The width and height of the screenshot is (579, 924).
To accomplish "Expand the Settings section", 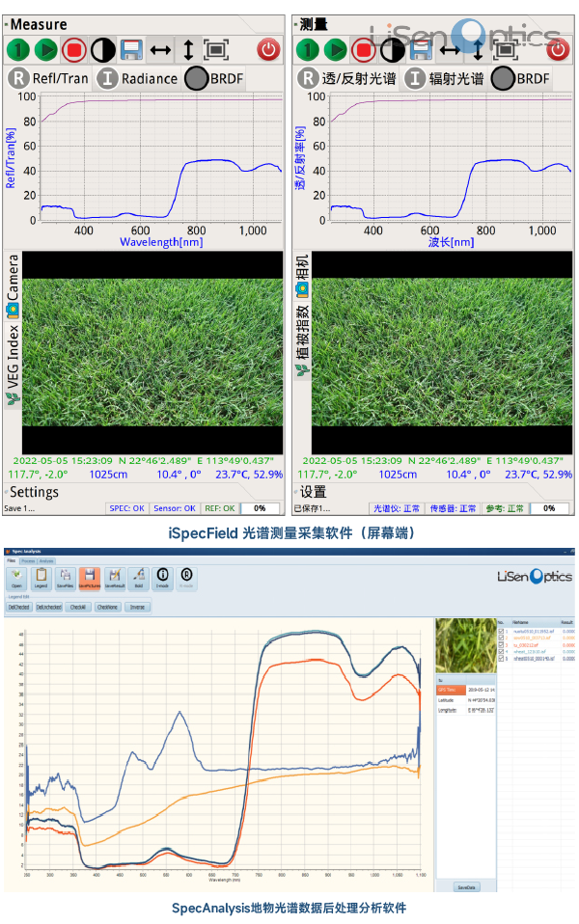I will click(x=33, y=492).
